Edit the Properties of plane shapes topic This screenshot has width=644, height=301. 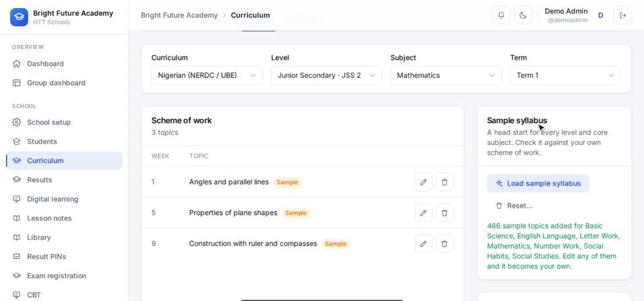(423, 213)
